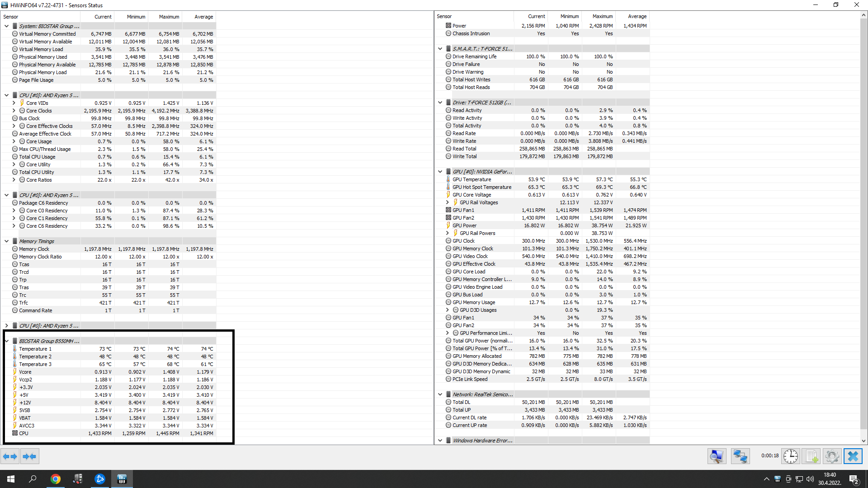Collapse the Memory Timings group
868x488 pixels.
click(x=6, y=241)
